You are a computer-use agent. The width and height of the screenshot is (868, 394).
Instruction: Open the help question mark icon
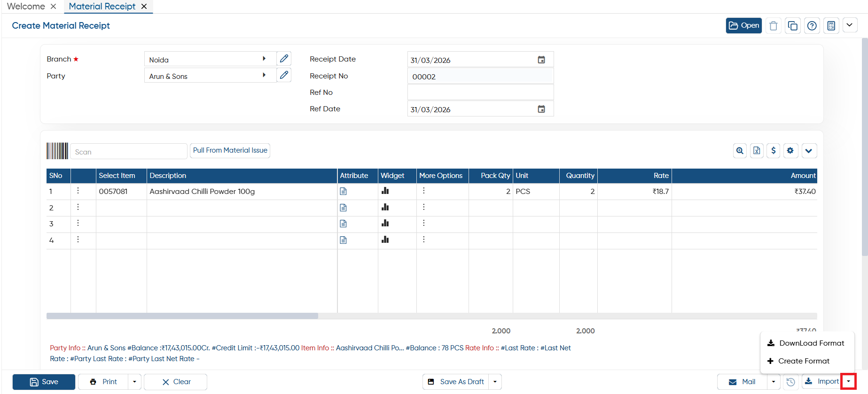812,26
